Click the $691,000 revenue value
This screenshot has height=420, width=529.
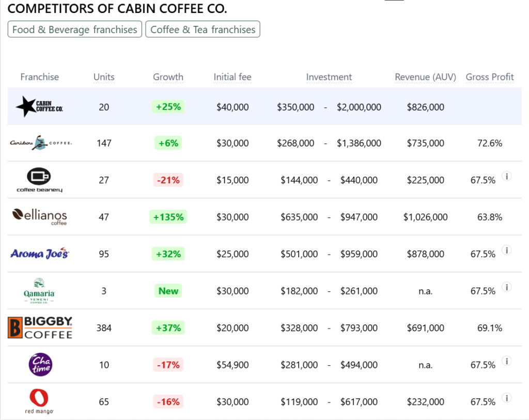click(x=426, y=328)
